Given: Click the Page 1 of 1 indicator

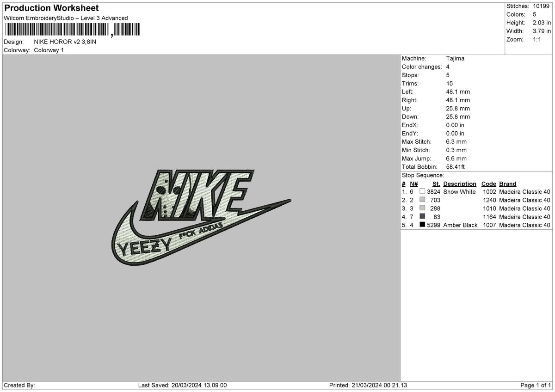Looking at the screenshot, I should [536, 385].
